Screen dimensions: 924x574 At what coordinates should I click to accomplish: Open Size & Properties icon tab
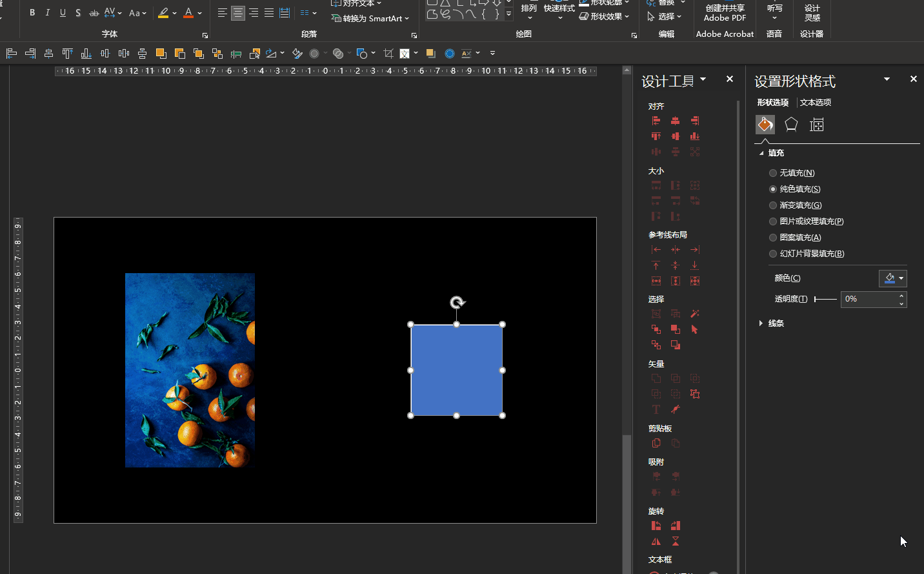[817, 125]
